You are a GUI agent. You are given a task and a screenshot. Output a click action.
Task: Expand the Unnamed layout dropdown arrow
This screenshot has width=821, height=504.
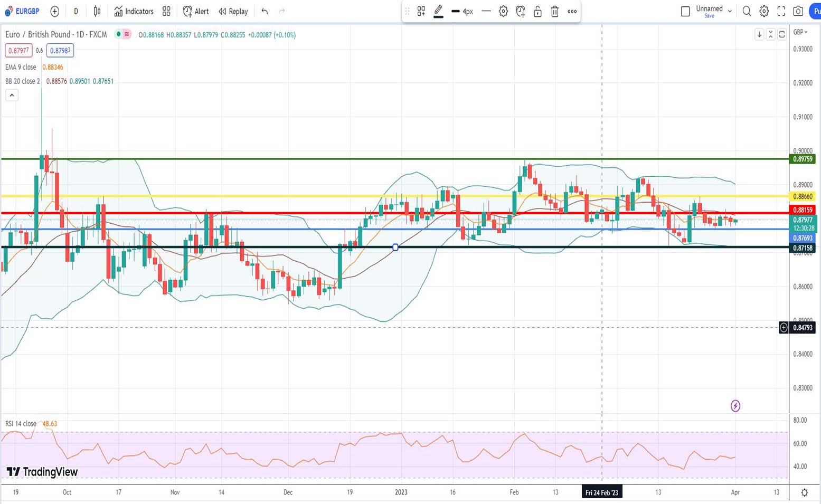(x=730, y=11)
